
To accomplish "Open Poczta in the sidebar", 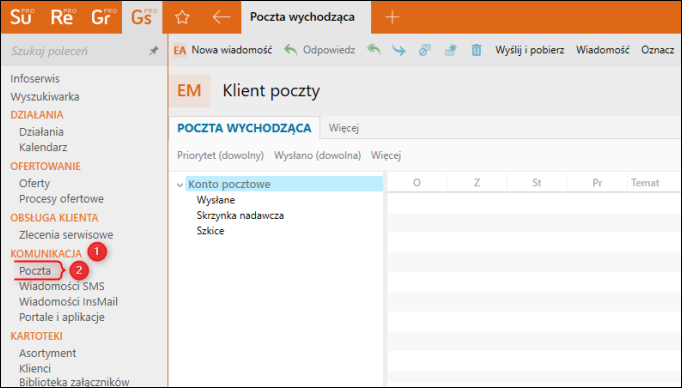I will (x=35, y=271).
